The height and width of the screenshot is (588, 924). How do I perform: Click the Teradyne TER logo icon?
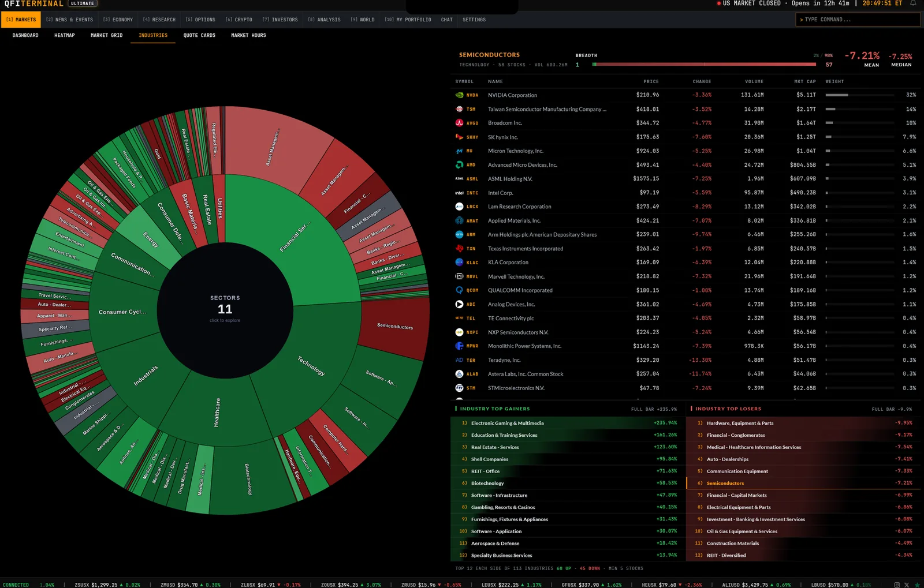[x=459, y=360]
